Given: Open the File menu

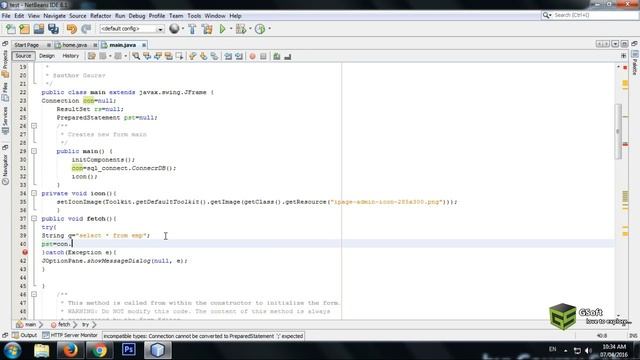Looking at the screenshot, I should 6,16.
